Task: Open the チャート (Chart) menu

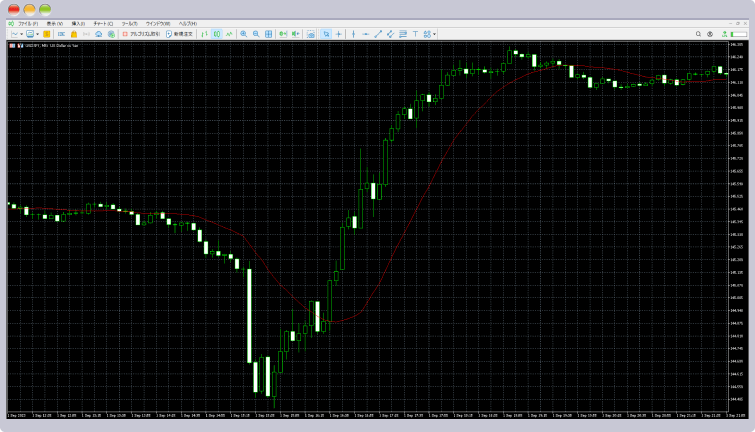Action: 103,22
